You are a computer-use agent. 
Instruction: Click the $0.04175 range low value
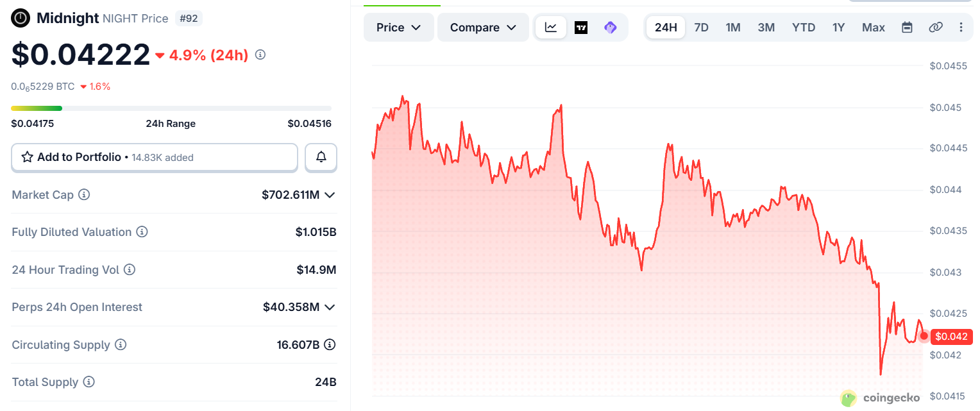tap(33, 123)
